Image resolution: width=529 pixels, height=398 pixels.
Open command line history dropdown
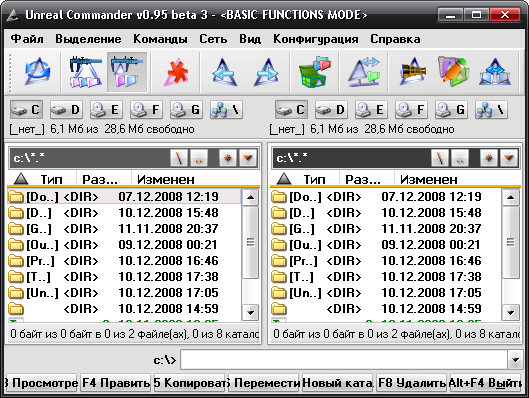[x=516, y=360]
